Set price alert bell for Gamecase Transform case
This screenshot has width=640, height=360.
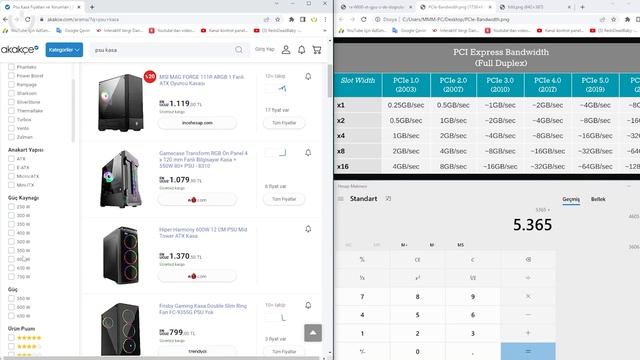[x=308, y=153]
